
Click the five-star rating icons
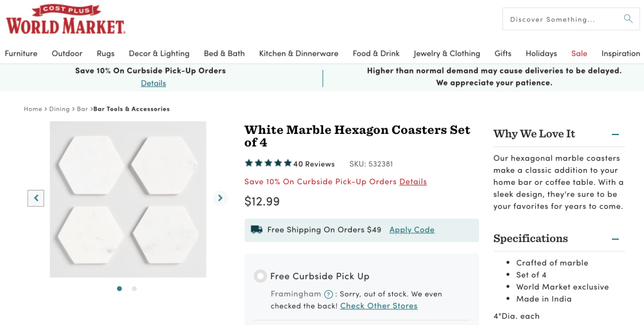pyautogui.click(x=268, y=163)
